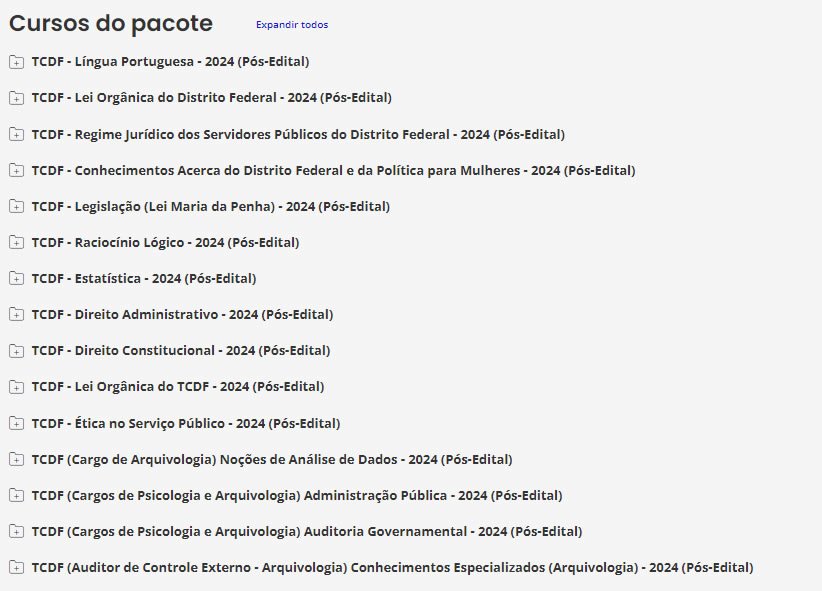Open 'Conhecimentos Especializados (Arquivologia)' course
The height and width of the screenshot is (591, 822).
[x=392, y=568]
